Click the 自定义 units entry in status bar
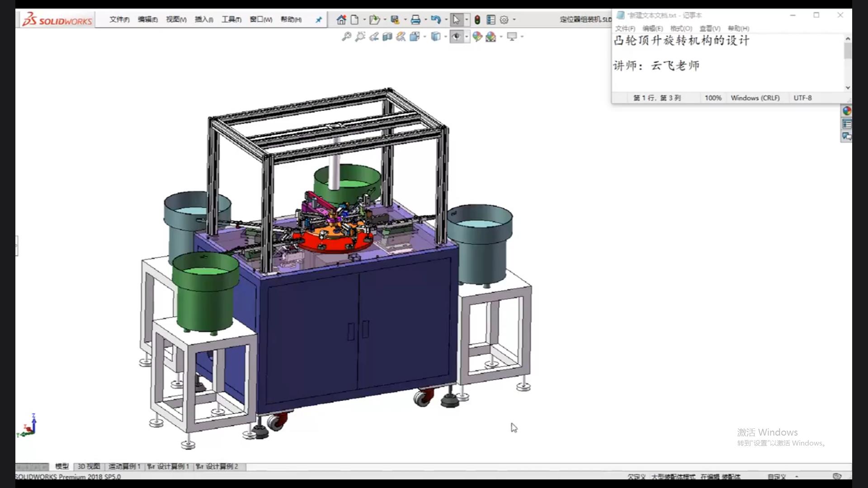The width and height of the screenshot is (868, 488). tap(777, 476)
